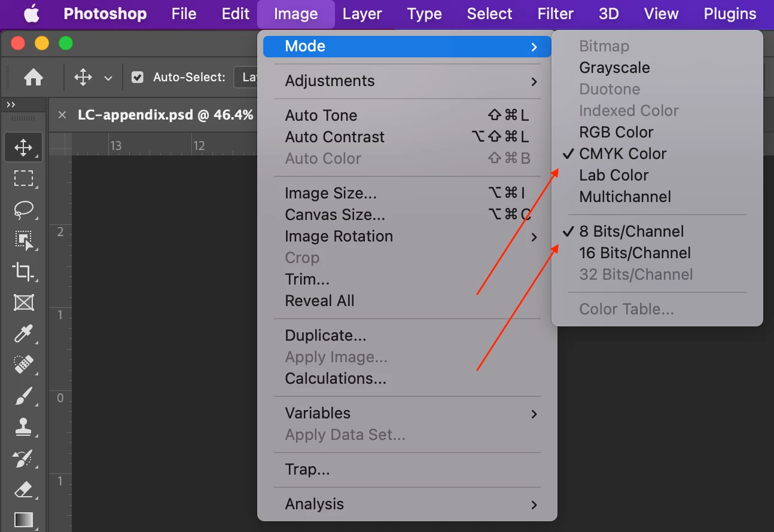774x532 pixels.
Task: Select the Eraser tool
Action: pos(23,490)
